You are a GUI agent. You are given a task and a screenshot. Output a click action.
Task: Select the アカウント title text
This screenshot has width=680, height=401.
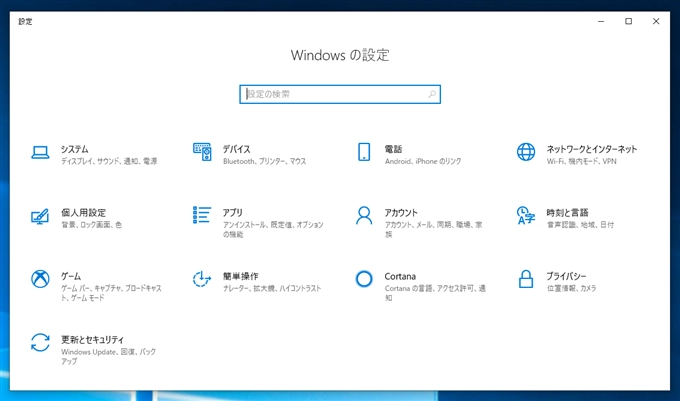click(x=401, y=212)
